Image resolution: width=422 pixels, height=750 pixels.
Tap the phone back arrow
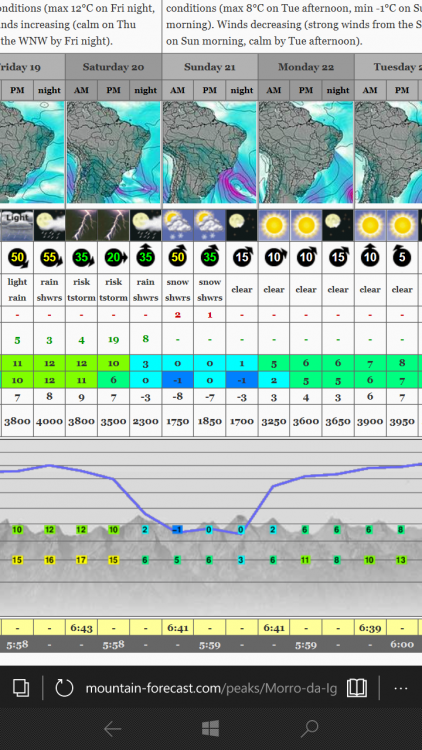click(112, 729)
